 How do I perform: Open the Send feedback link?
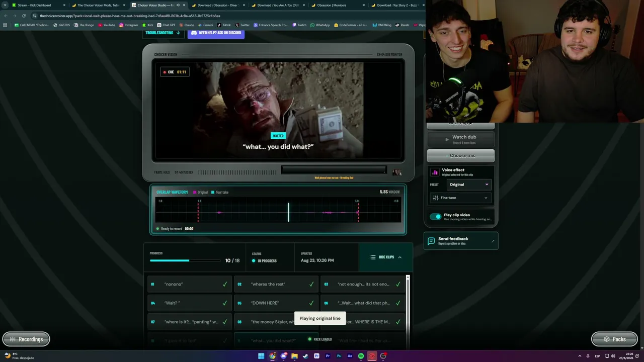click(461, 241)
